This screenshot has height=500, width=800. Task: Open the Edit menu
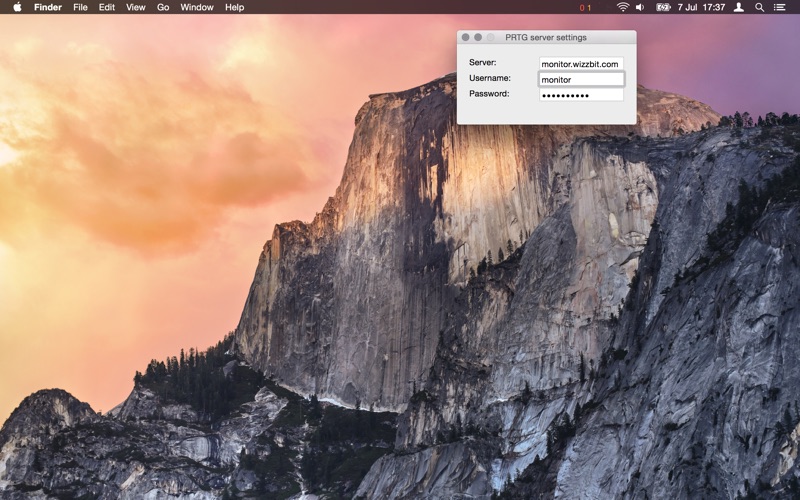pyautogui.click(x=107, y=7)
